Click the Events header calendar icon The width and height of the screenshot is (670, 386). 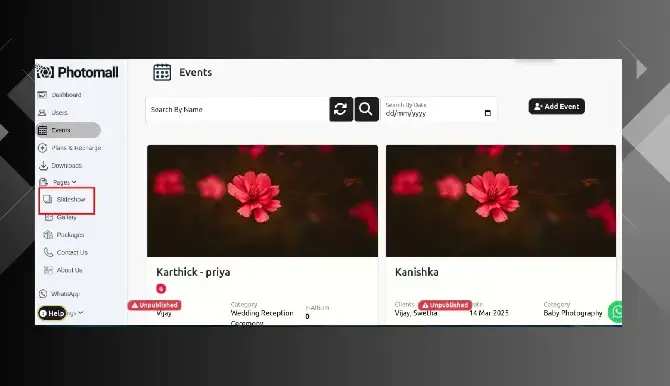162,72
